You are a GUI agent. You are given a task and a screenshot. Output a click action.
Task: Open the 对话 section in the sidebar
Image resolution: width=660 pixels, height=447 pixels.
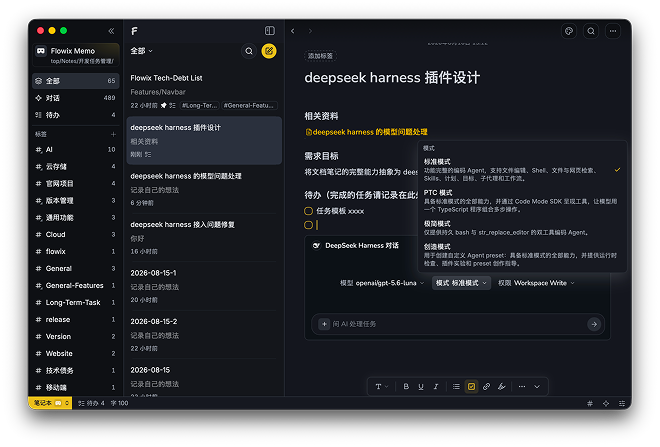[75, 98]
